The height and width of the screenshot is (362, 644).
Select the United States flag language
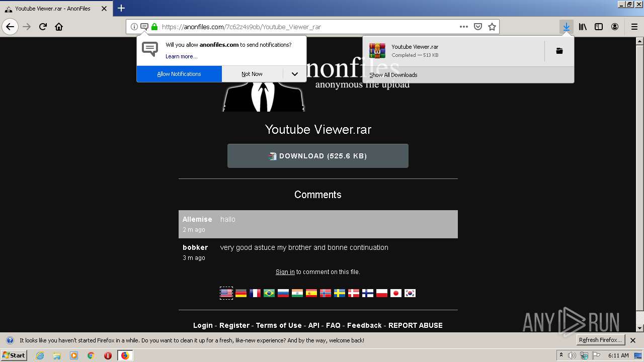(x=226, y=293)
